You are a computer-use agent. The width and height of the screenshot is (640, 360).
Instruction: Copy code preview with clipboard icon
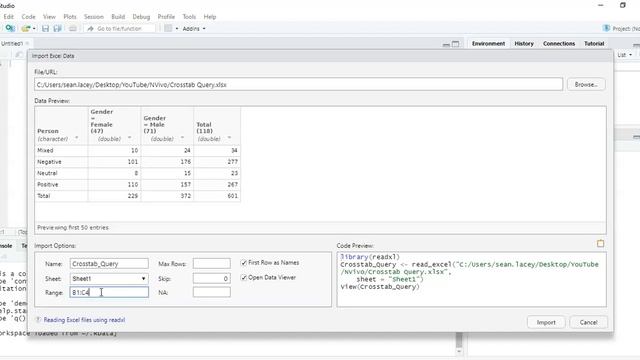coord(600,244)
